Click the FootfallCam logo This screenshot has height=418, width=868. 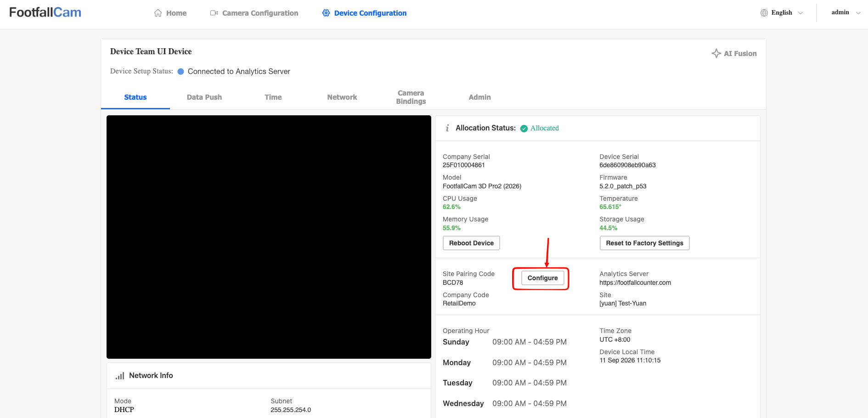tap(45, 12)
